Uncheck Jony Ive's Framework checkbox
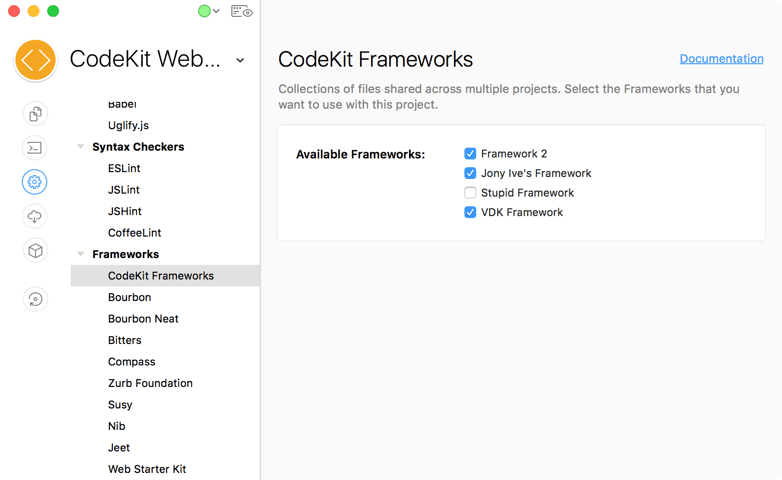The width and height of the screenshot is (782, 480). tap(470, 173)
